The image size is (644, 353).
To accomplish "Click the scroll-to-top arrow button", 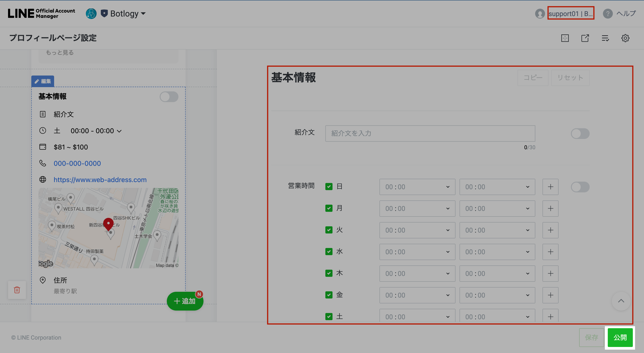I will click(621, 301).
